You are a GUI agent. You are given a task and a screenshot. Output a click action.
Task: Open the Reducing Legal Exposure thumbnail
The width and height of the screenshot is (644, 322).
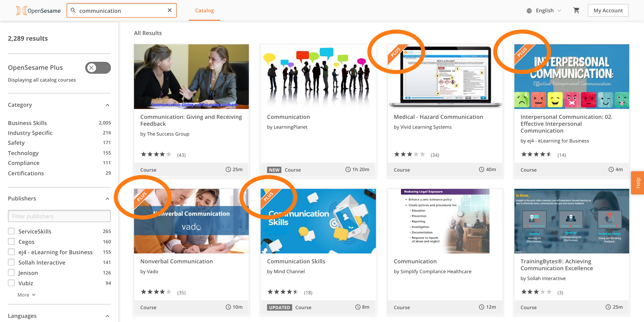tap(445, 221)
